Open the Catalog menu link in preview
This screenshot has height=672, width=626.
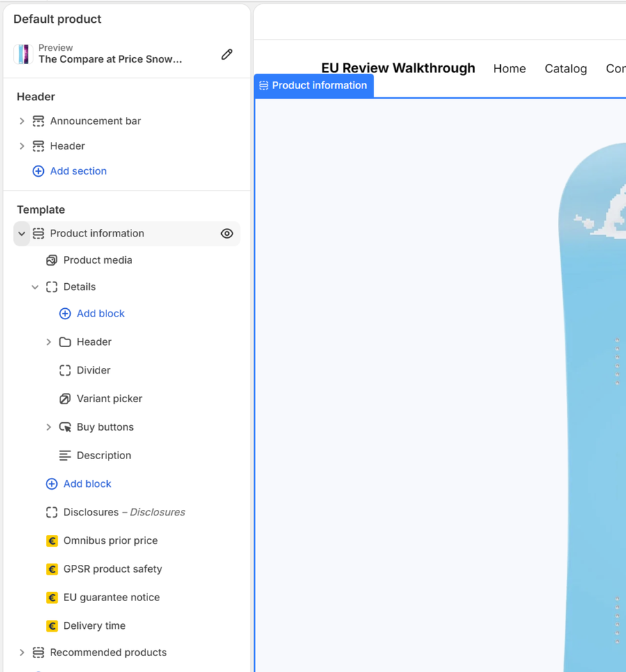[565, 69]
